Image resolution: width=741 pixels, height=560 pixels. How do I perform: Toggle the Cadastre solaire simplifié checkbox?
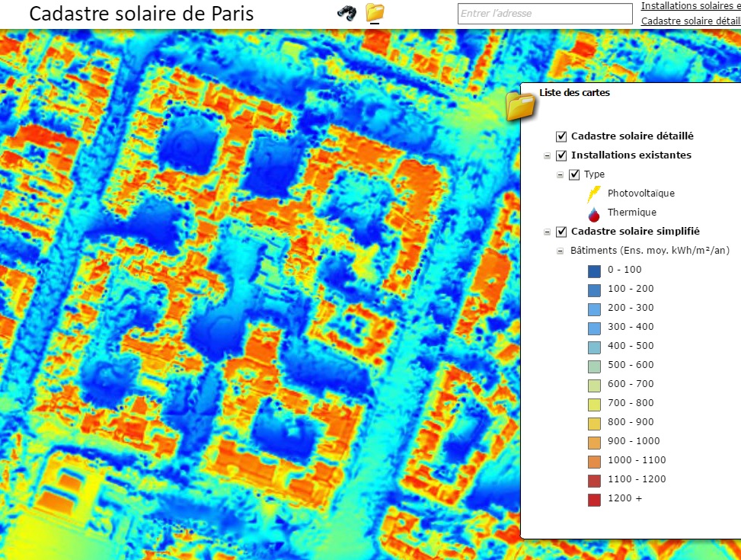coord(561,232)
